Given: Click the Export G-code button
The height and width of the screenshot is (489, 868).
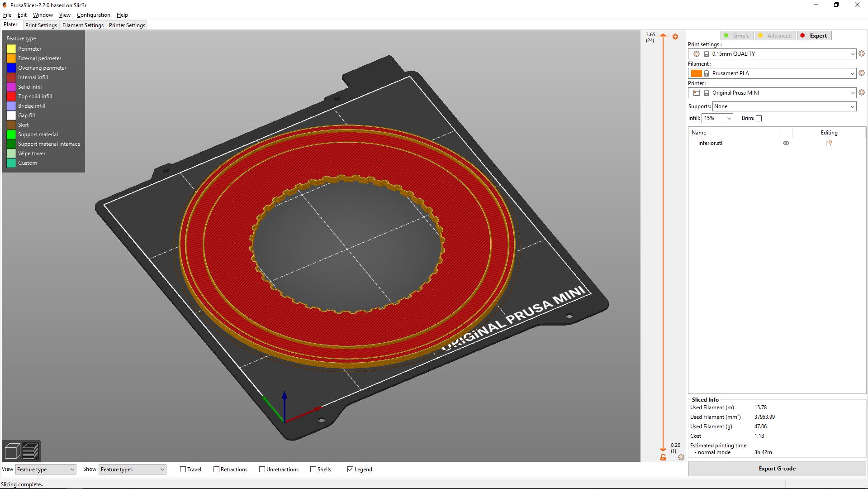Looking at the screenshot, I should (777, 468).
